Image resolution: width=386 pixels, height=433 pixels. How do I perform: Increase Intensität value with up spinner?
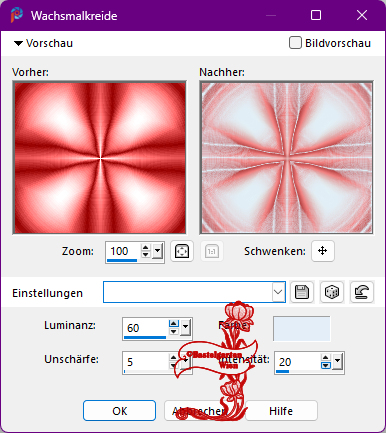[326, 358]
